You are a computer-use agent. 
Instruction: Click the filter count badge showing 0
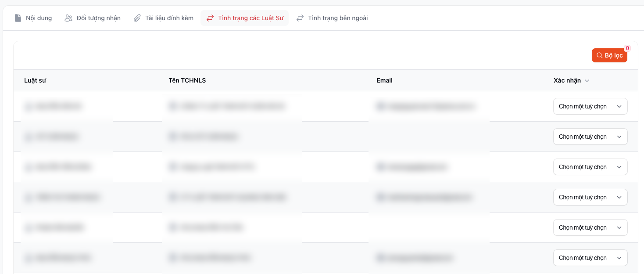(627, 48)
